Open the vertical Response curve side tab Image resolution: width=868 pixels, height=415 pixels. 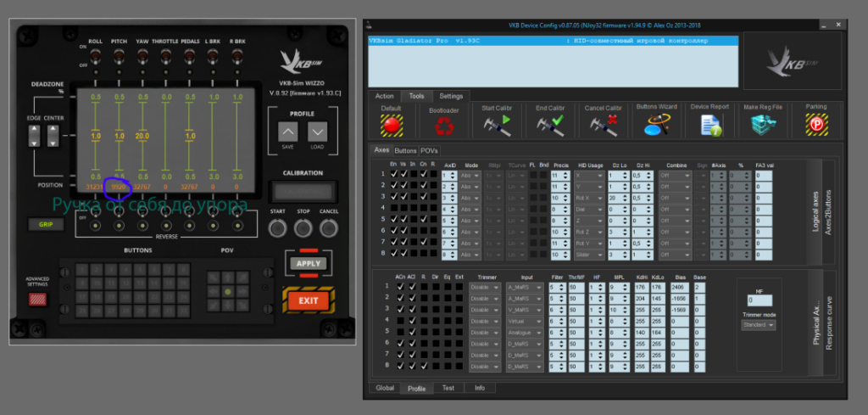coord(829,322)
